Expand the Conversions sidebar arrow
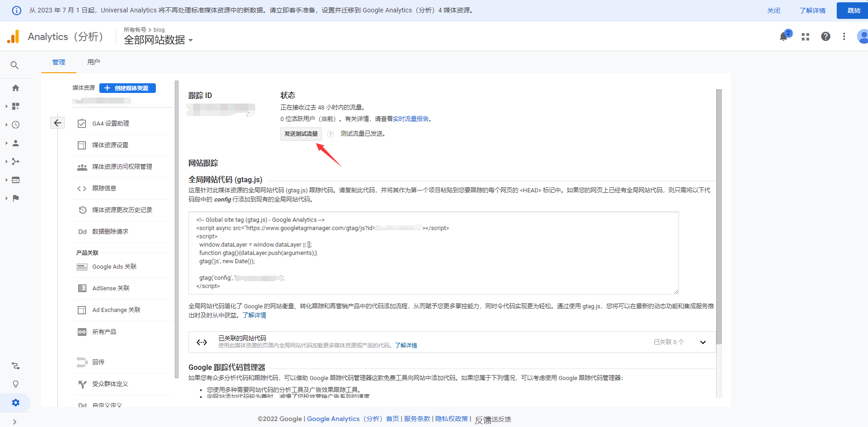The image size is (868, 427). point(6,198)
